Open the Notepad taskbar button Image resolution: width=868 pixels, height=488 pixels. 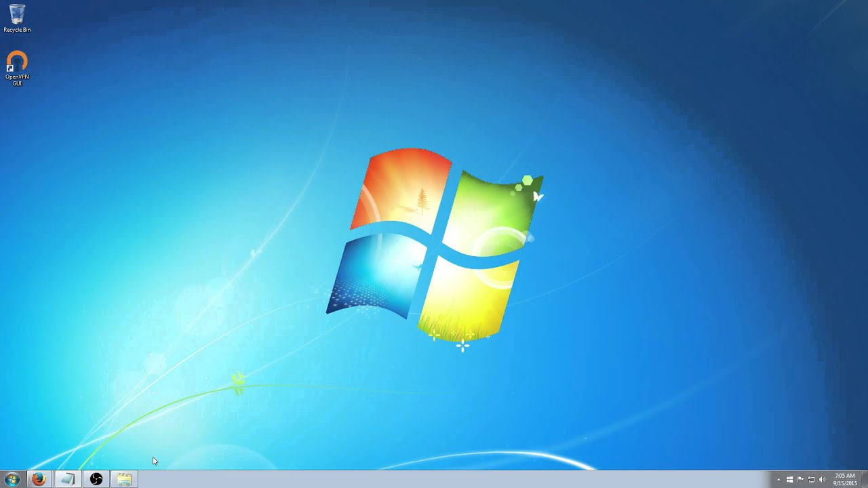tap(67, 479)
